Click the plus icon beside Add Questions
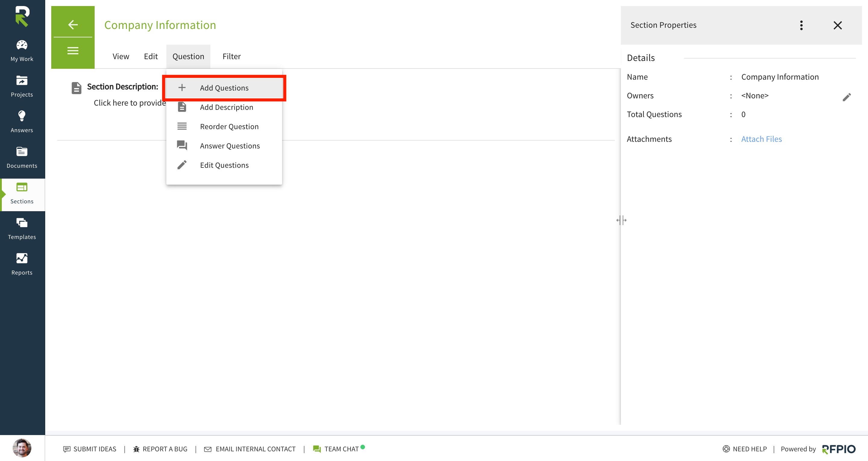The height and width of the screenshot is (461, 868). (x=182, y=88)
